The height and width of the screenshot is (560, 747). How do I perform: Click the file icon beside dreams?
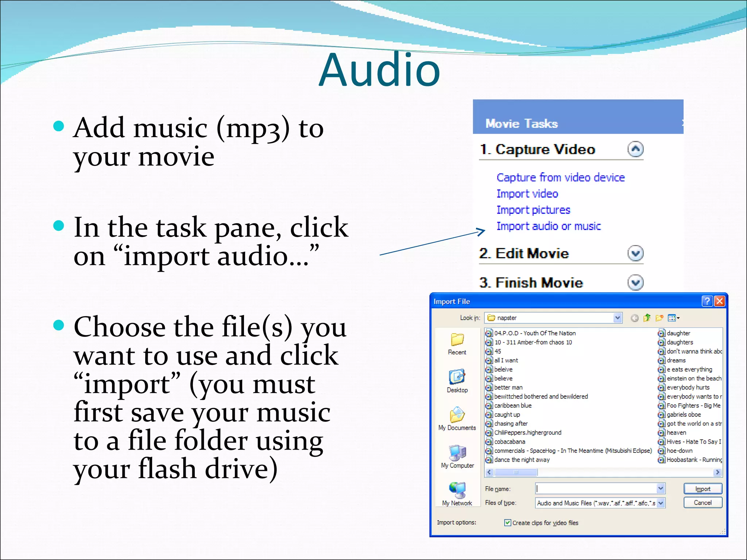click(x=662, y=361)
